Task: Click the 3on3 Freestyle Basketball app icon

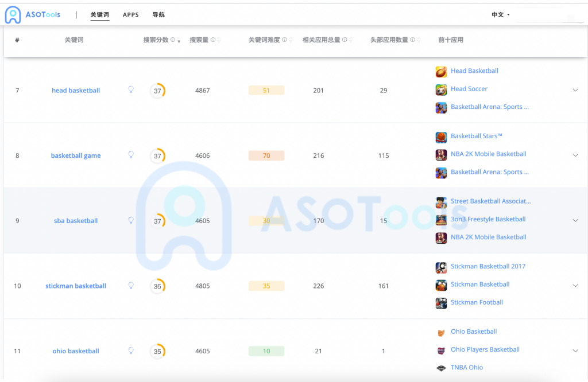Action: [441, 220]
